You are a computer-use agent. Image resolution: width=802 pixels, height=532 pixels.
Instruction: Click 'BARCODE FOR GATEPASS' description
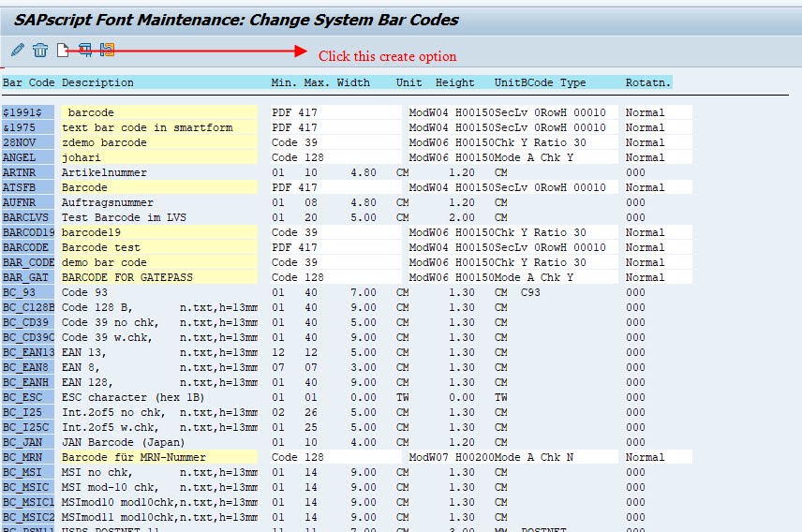click(x=159, y=277)
